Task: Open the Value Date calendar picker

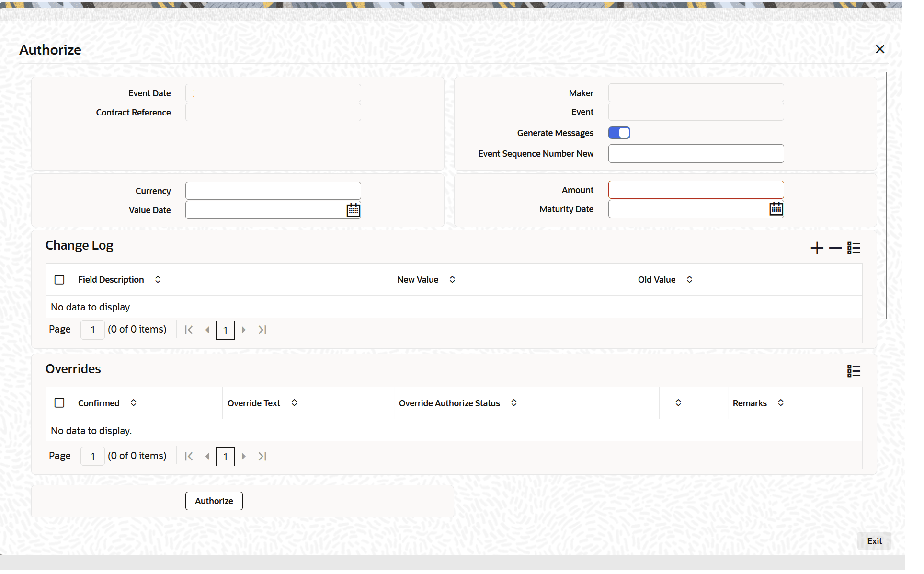Action: click(x=353, y=210)
